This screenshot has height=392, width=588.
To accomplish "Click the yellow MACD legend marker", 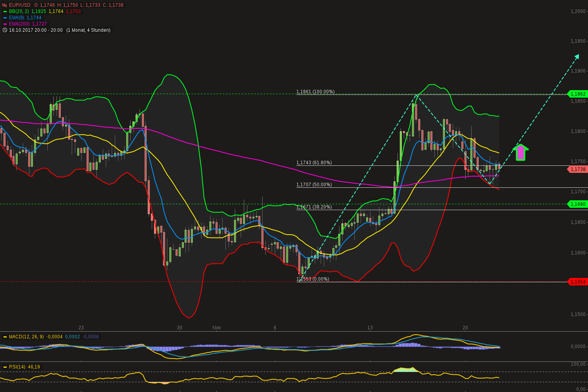I will coord(5,337).
